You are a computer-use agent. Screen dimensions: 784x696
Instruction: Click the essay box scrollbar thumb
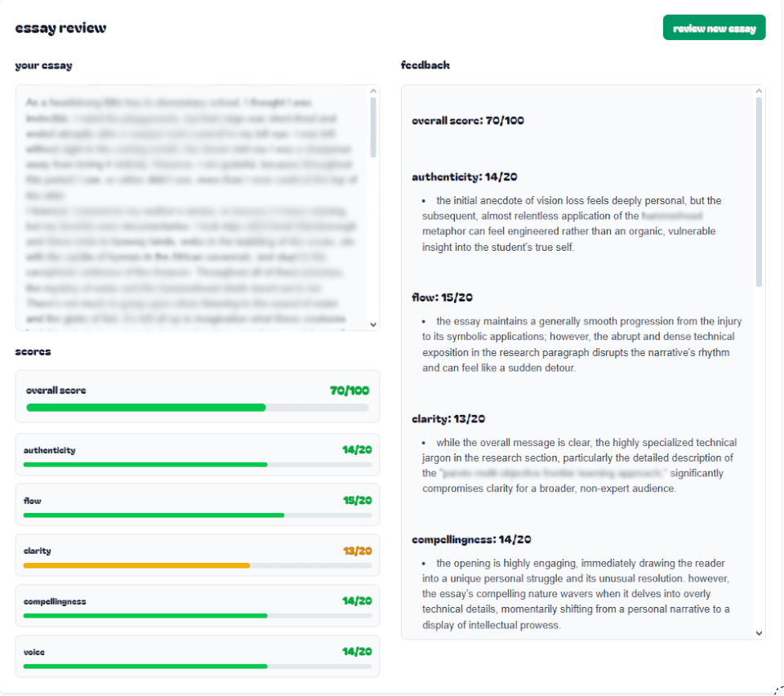373,127
